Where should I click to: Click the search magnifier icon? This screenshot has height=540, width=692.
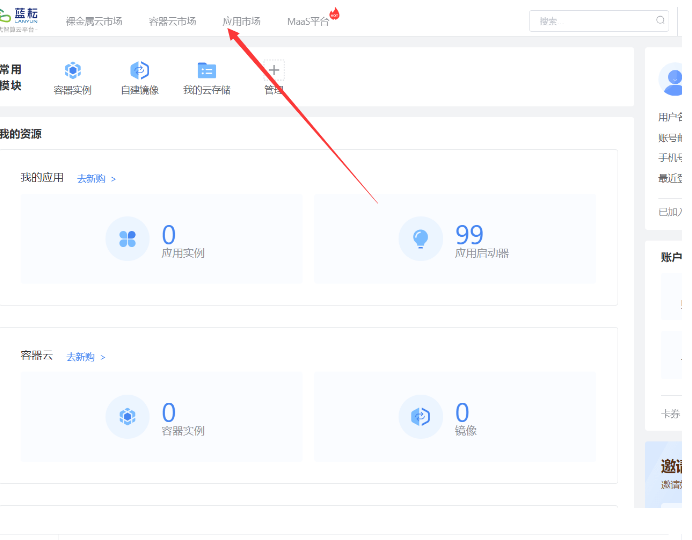pyautogui.click(x=660, y=20)
